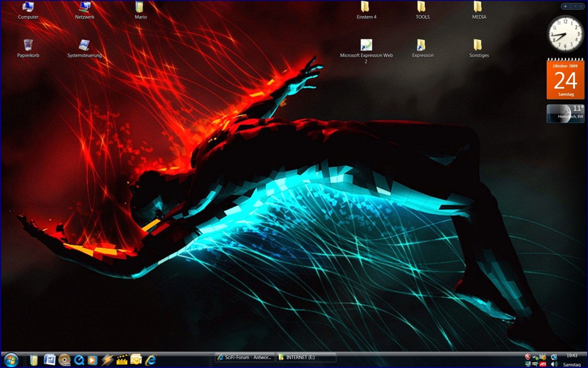Launch Microsoft Word from Quick Launch
Screen dimensions: 588x368
coord(49,360)
